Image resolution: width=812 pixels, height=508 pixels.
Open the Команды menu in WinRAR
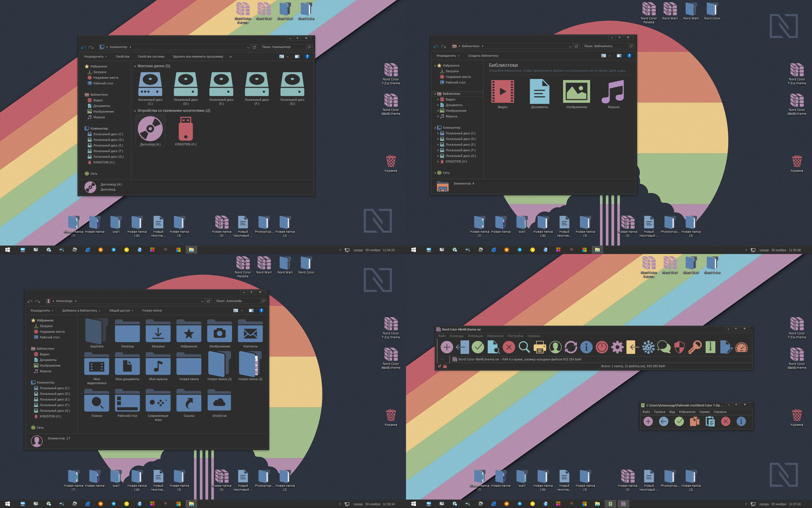pos(456,336)
